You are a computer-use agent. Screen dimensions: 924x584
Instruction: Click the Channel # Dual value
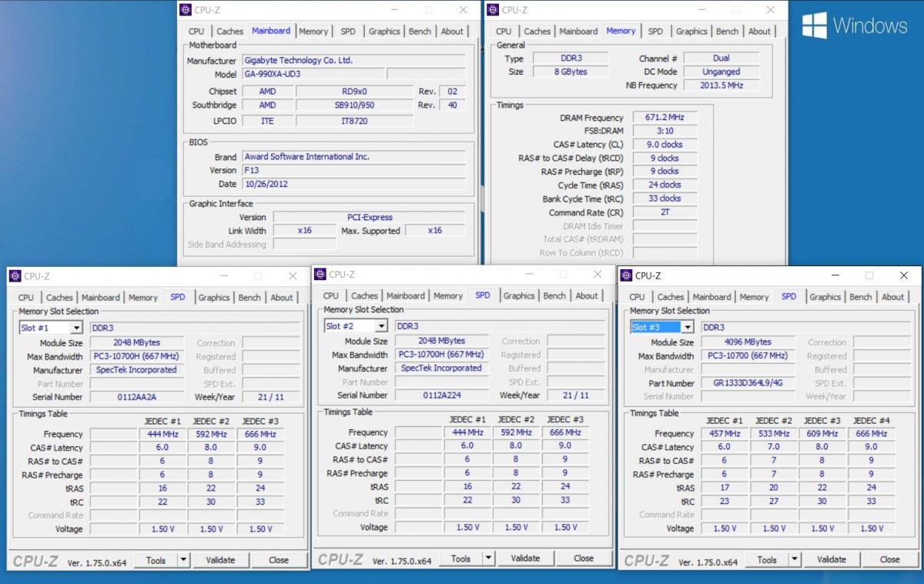tap(721, 58)
